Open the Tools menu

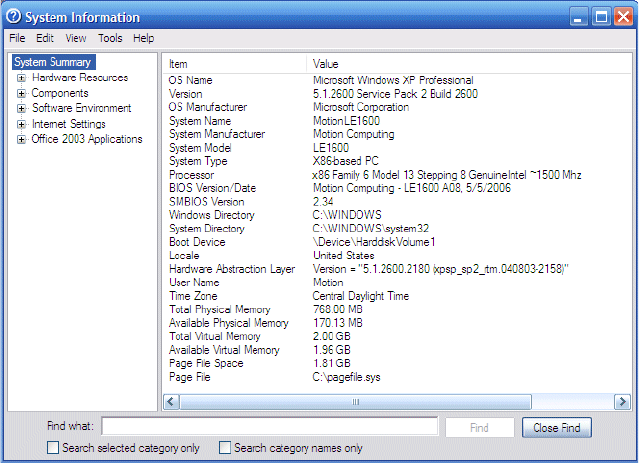[x=110, y=38]
